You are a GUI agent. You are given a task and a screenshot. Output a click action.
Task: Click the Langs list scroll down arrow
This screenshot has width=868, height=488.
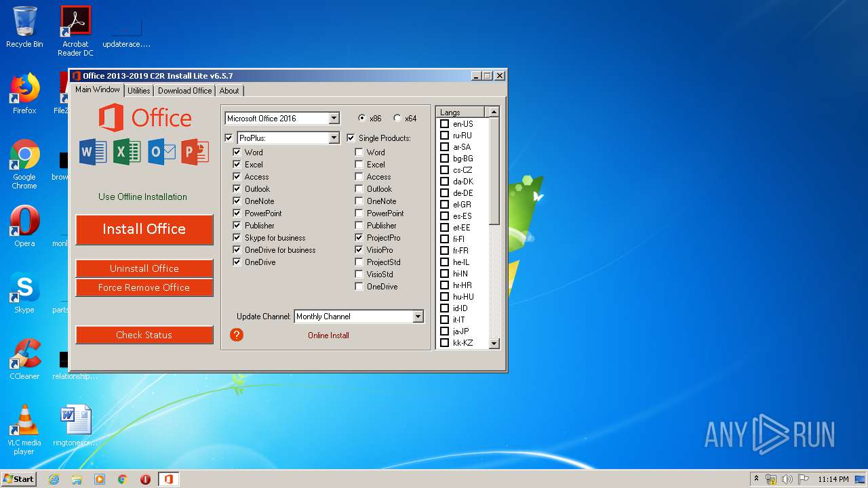click(494, 344)
